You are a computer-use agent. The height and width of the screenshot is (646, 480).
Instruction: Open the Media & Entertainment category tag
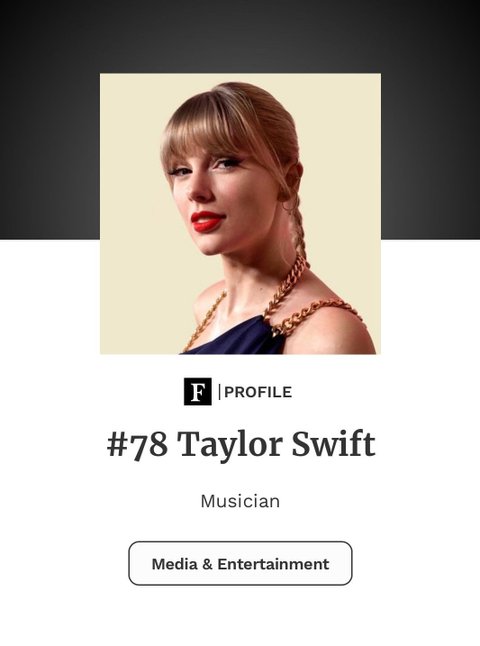tap(240, 563)
